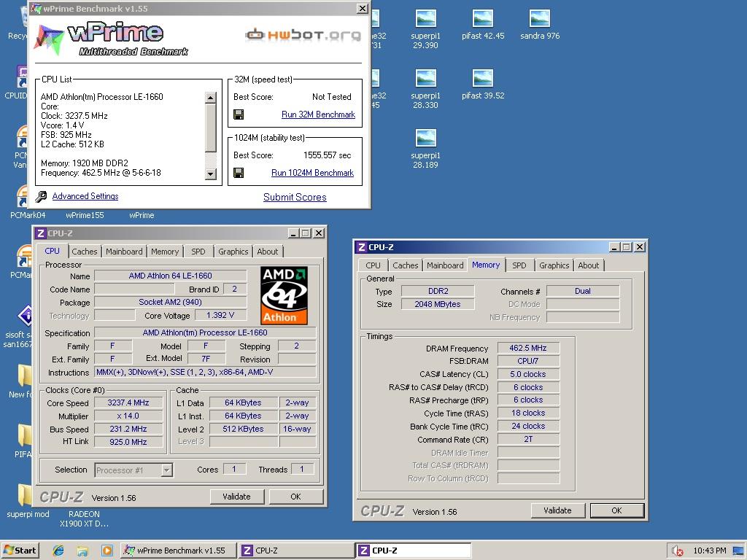Screen dimensions: 747x560
Task: Launch Internet Explorer from quick launch
Action: 58,551
